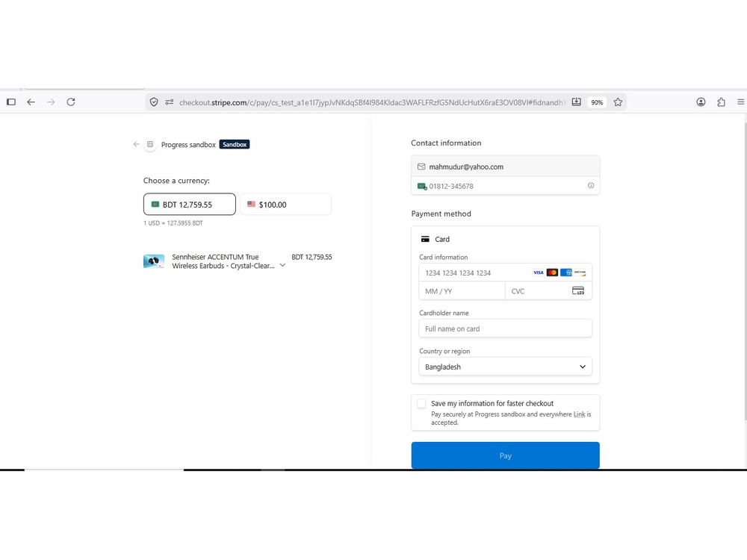Open the browser account profile icon
Screen dimensions: 747x560
(701, 102)
